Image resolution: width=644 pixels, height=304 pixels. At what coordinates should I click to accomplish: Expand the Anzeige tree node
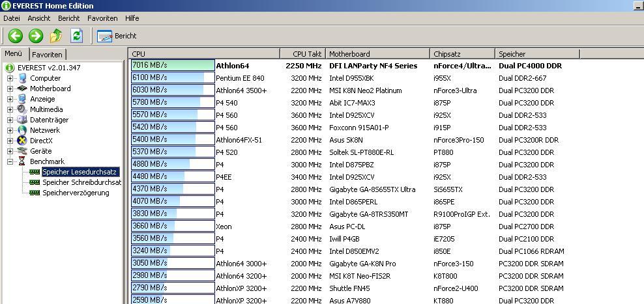[10, 99]
